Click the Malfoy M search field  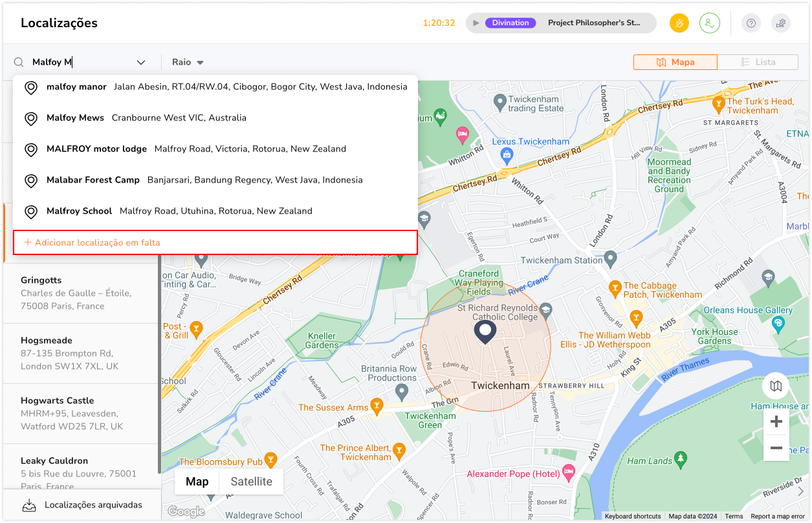click(x=81, y=62)
